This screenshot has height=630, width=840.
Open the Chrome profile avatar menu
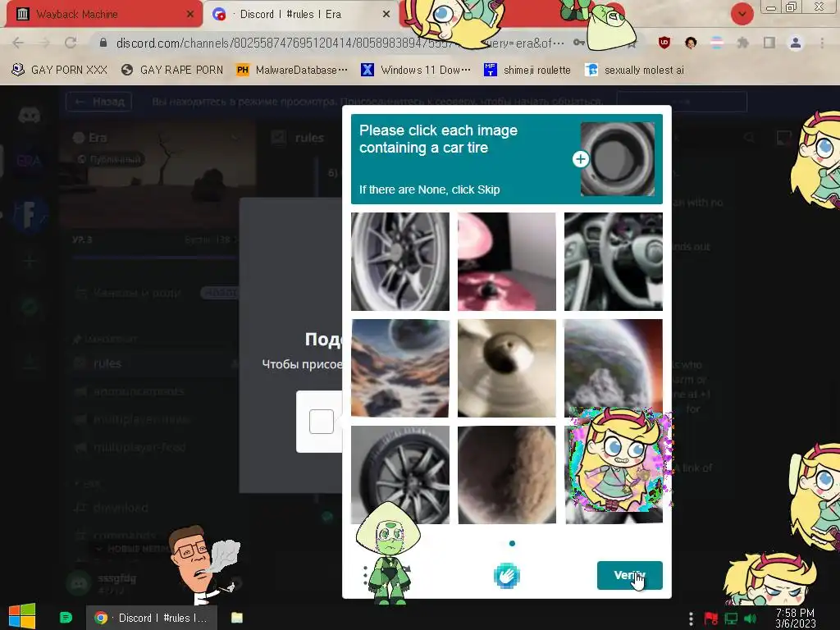pos(796,43)
